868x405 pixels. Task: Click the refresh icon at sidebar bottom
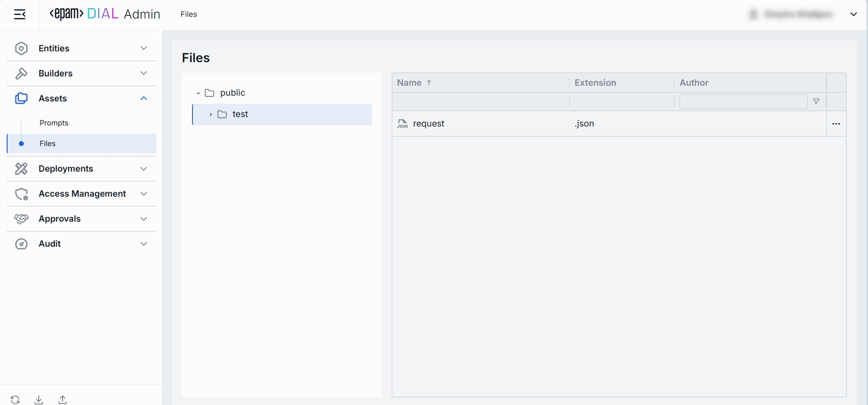[15, 400]
